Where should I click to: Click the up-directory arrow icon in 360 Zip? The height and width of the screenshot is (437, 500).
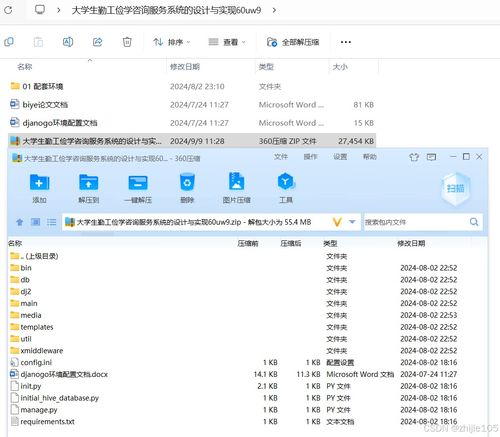pos(20,222)
